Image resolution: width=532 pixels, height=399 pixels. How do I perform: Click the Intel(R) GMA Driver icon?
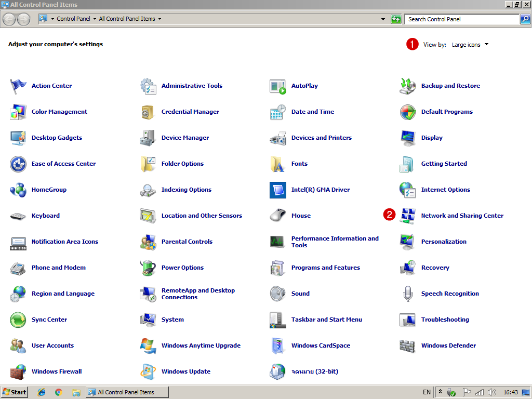tap(278, 190)
